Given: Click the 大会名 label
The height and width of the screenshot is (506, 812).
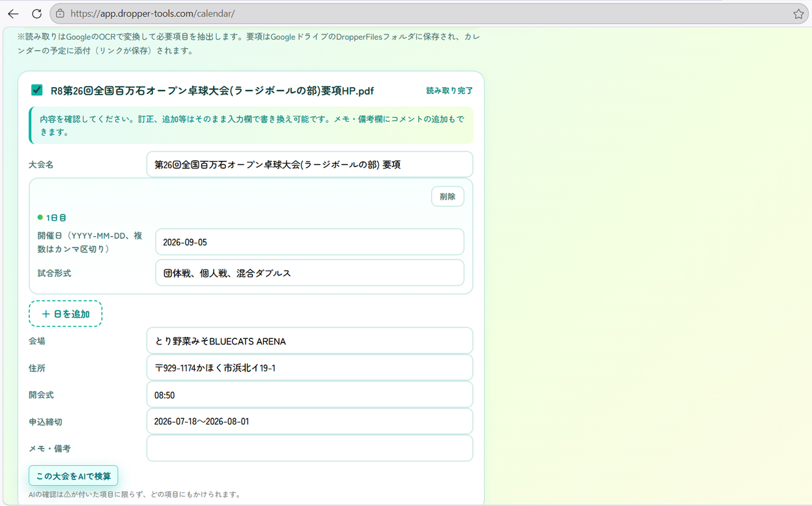Looking at the screenshot, I should (x=41, y=164).
